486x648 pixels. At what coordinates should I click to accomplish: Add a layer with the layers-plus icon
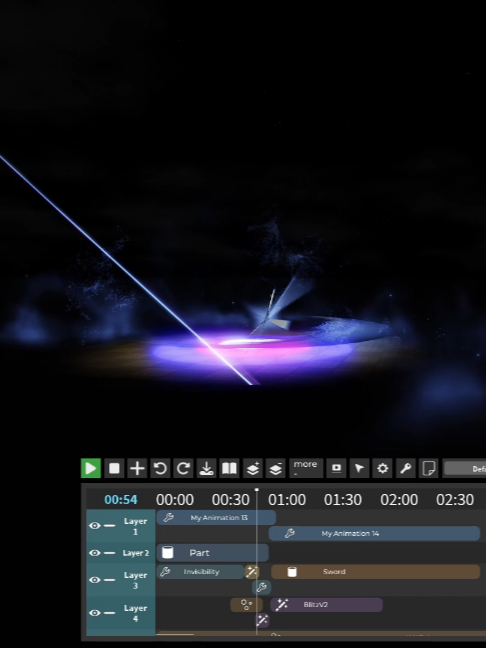[x=253, y=468]
